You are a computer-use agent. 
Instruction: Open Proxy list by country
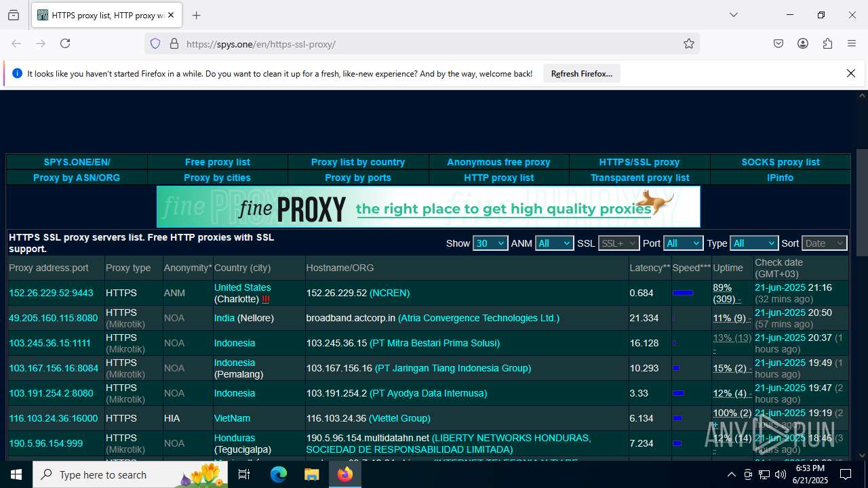[358, 162]
